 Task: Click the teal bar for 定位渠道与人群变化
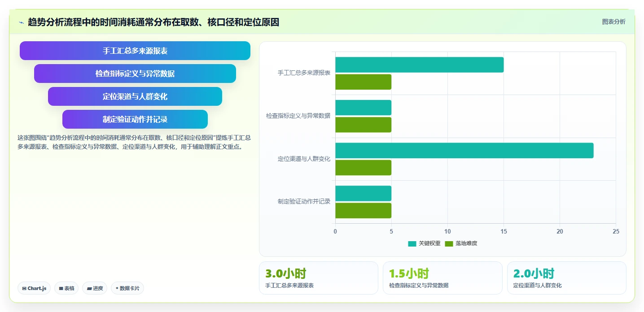point(464,150)
